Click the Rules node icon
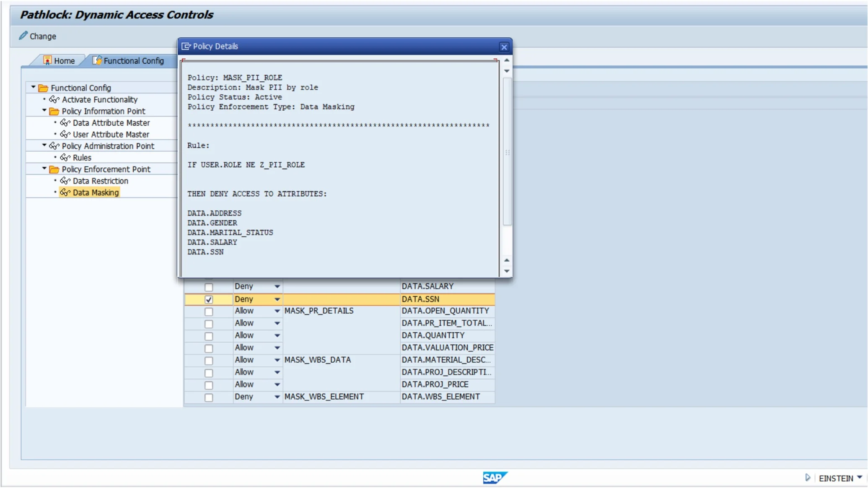868x488 pixels. pyautogui.click(x=65, y=158)
